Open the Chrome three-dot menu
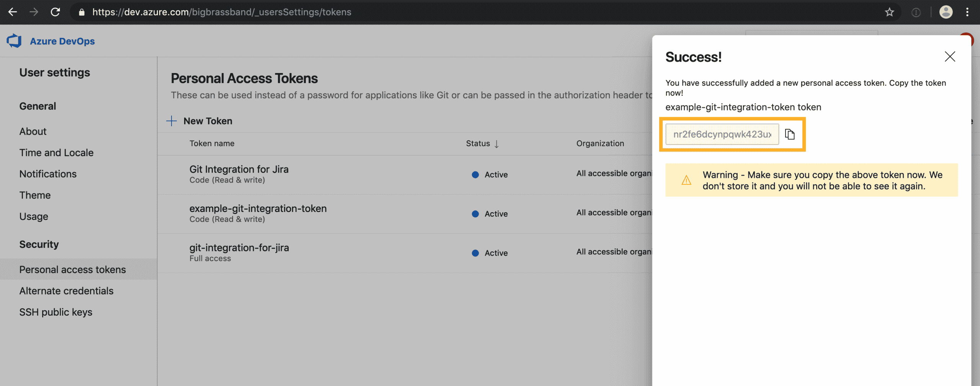This screenshot has width=980, height=386. (967, 12)
